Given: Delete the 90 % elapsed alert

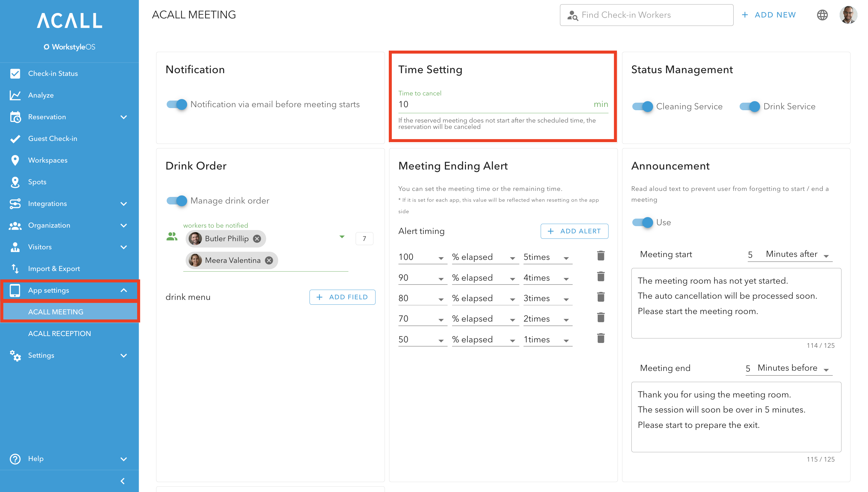Looking at the screenshot, I should [x=601, y=276].
